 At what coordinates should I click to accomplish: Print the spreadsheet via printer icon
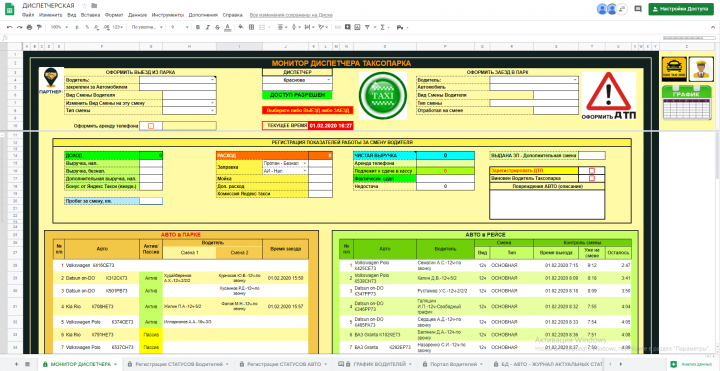click(29, 27)
